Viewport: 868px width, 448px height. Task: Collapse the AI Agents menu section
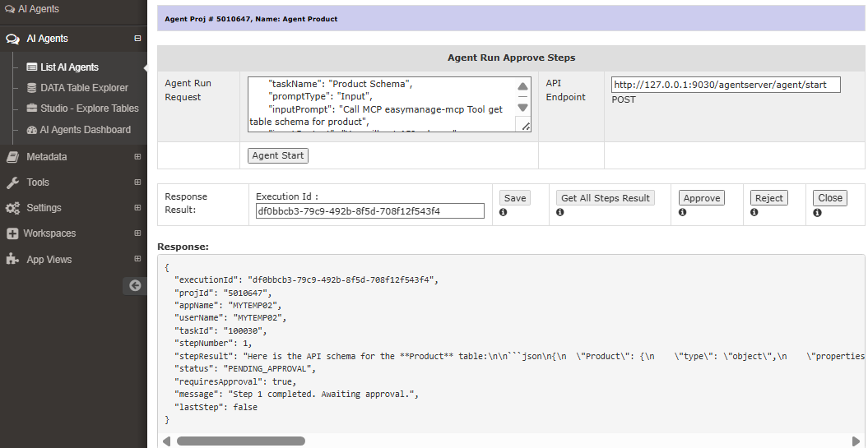137,39
